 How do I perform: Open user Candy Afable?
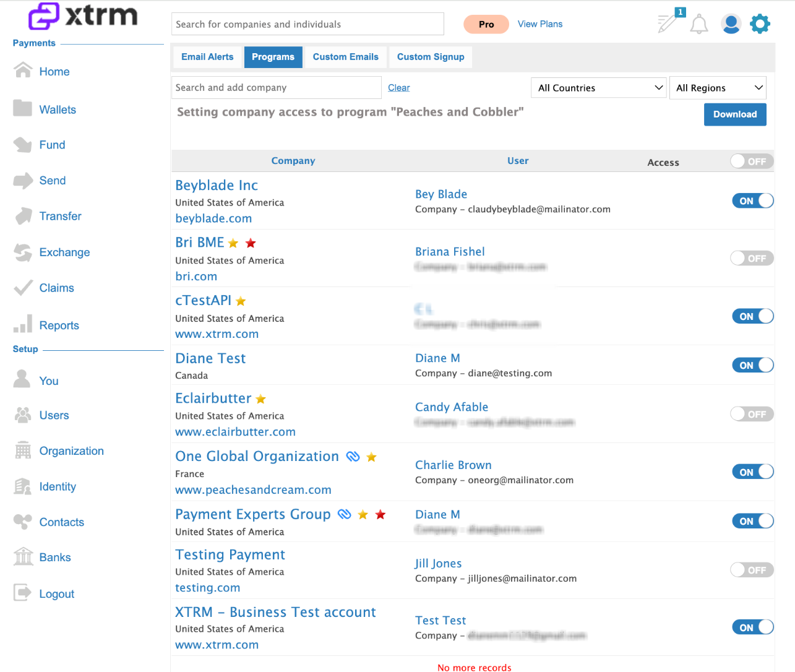[452, 407]
